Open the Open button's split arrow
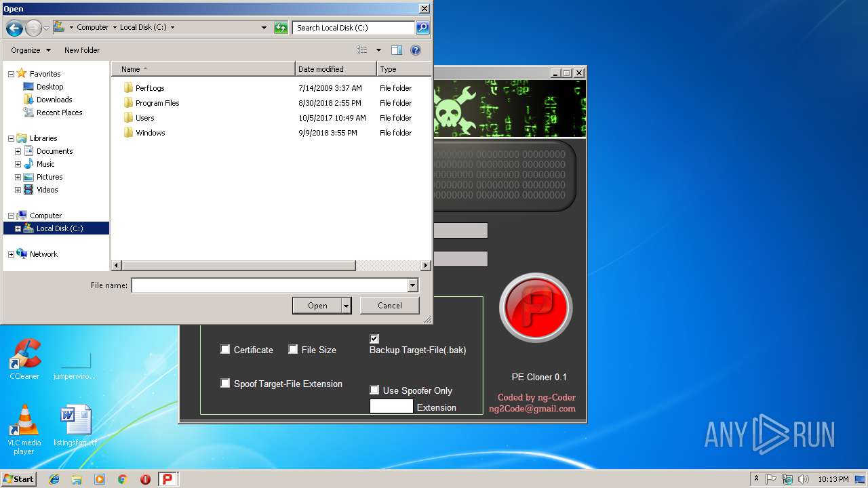The height and width of the screenshot is (488, 868). point(347,306)
